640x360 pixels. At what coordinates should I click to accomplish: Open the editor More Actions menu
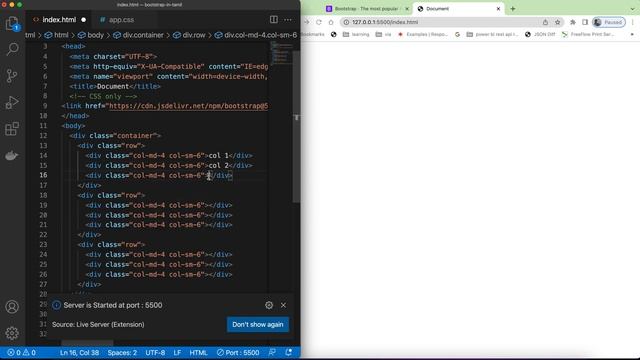[288, 20]
